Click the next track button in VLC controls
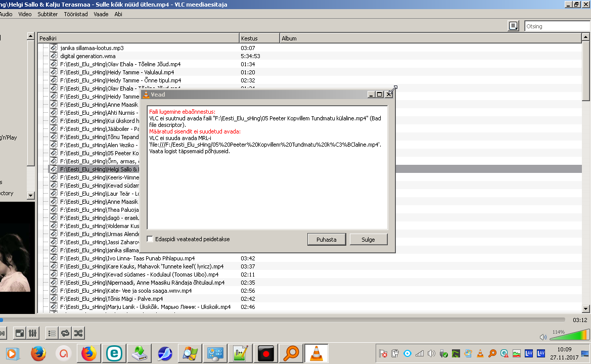Viewport: 591px width, 364px height. [x=3, y=333]
